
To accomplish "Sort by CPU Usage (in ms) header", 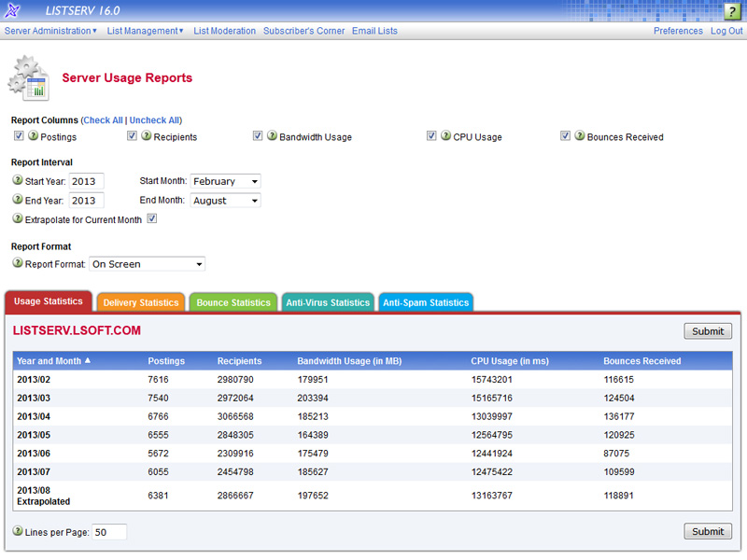I will pyautogui.click(x=510, y=361).
